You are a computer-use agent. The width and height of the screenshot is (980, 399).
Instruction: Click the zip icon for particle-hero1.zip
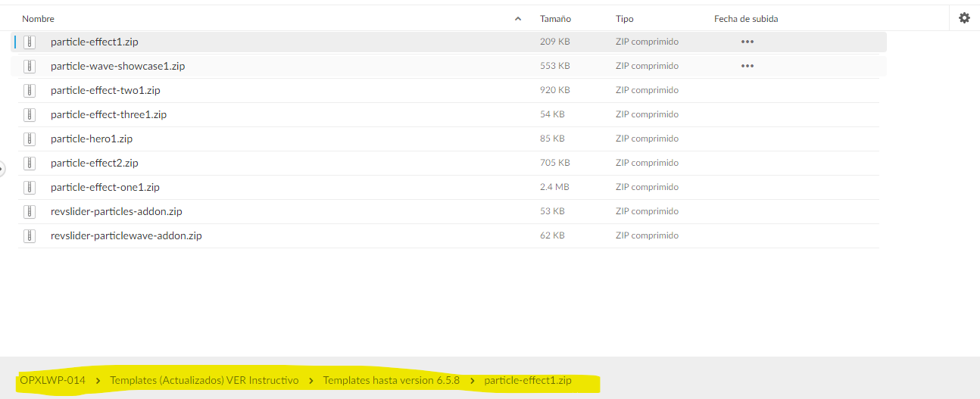coord(30,139)
